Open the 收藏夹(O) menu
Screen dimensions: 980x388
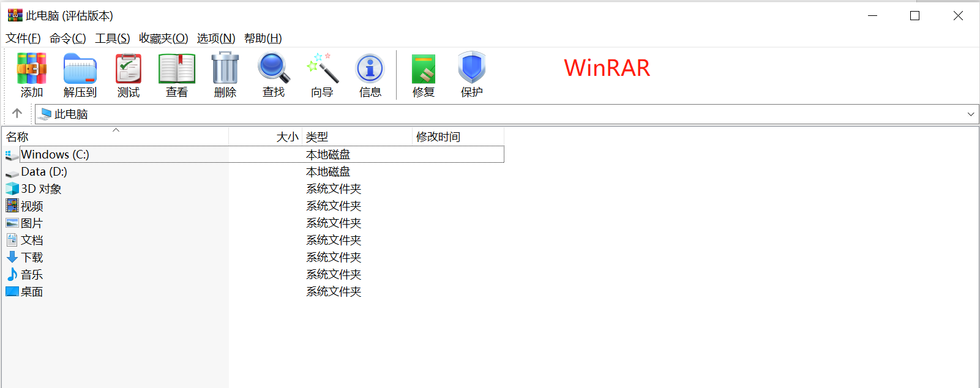163,38
